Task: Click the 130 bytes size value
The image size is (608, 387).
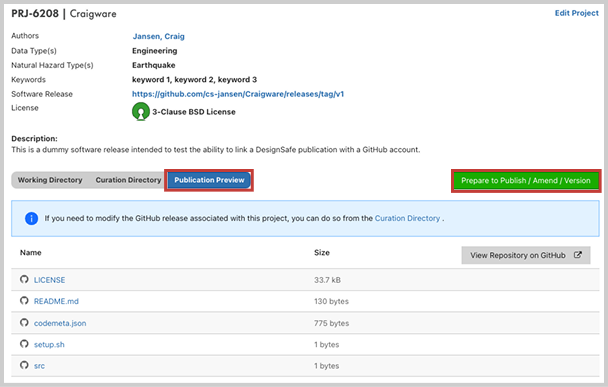Action: (x=332, y=301)
